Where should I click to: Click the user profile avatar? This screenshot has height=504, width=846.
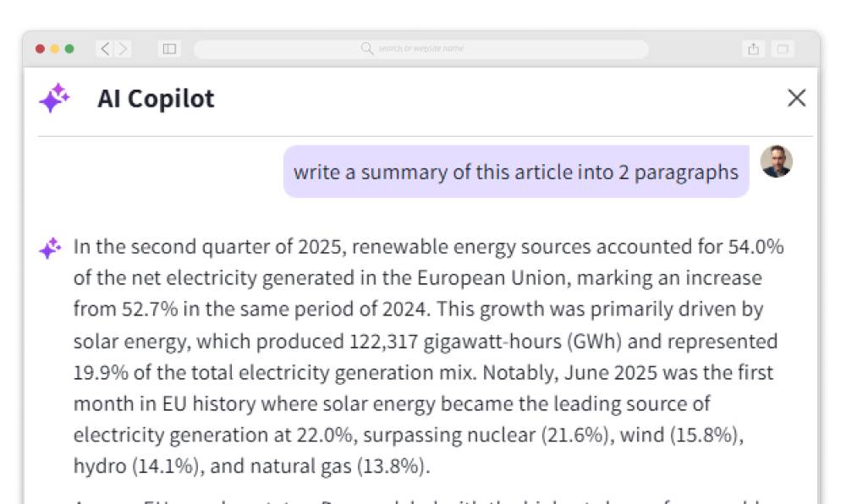(x=776, y=162)
